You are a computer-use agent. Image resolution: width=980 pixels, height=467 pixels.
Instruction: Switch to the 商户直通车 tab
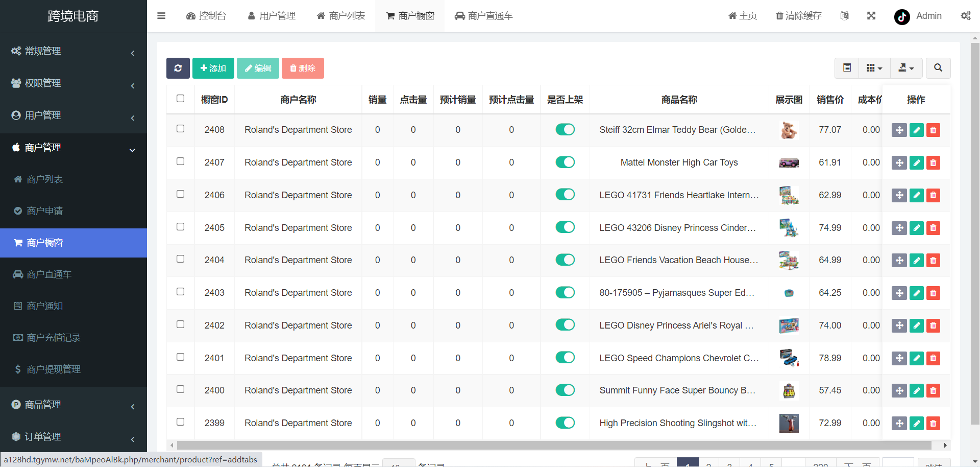click(483, 16)
